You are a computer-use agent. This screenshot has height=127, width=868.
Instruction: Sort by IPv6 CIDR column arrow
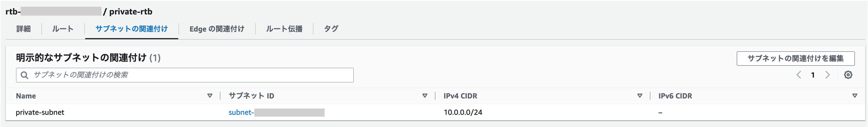click(x=855, y=96)
